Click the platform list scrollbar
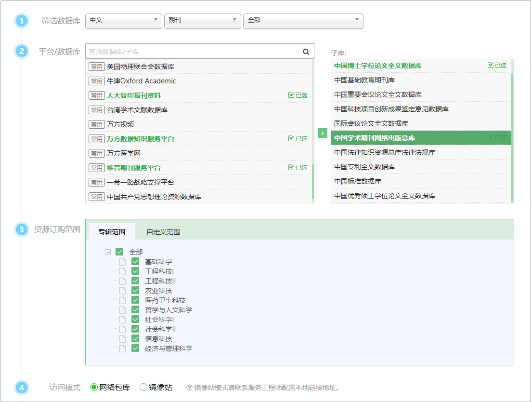The image size is (532, 402). click(x=313, y=182)
